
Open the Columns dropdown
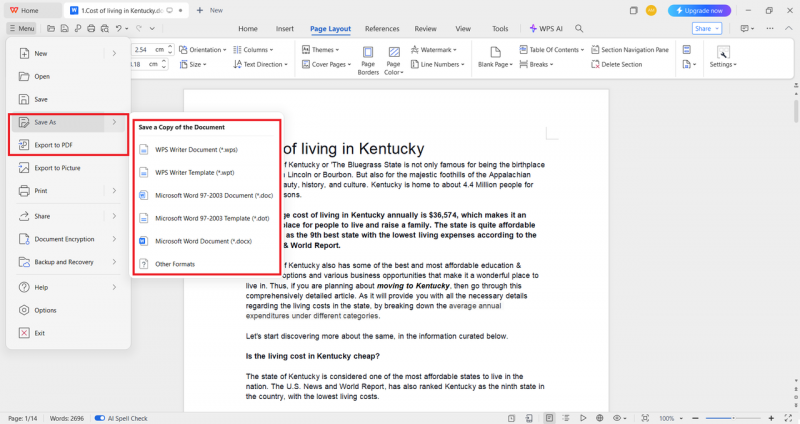click(253, 49)
